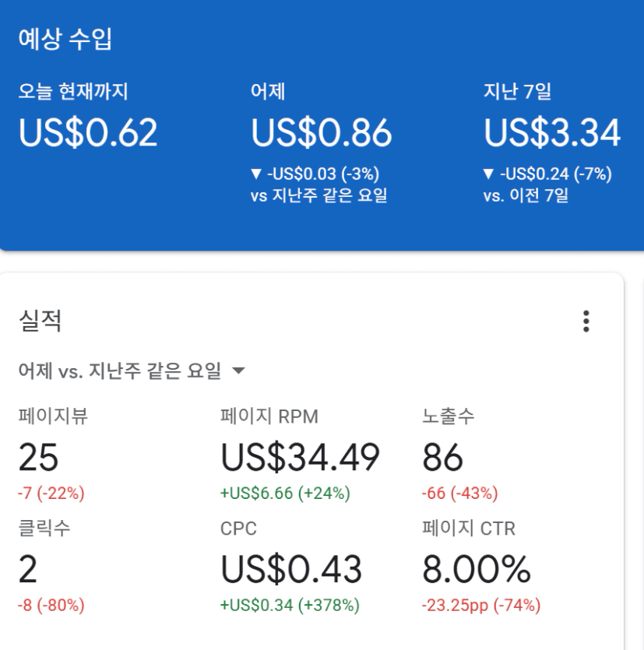Click the vs. 이전 7일 comparison text
Viewport: 644px width, 650px height.
525,195
